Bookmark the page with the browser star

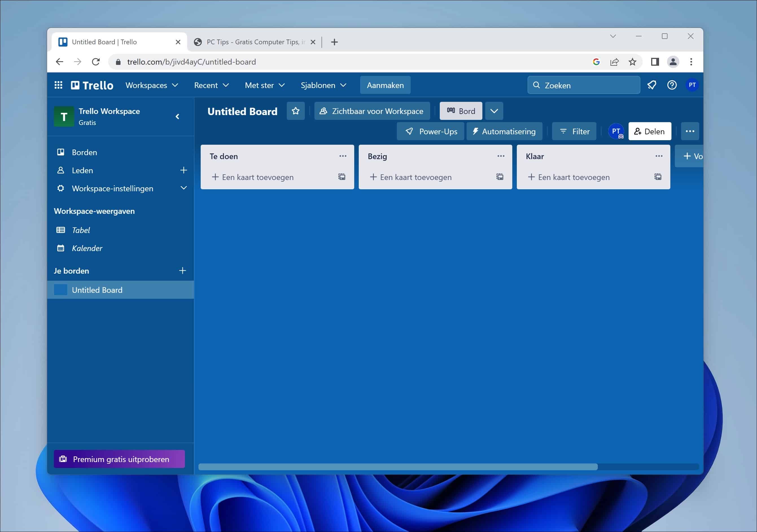tap(632, 62)
